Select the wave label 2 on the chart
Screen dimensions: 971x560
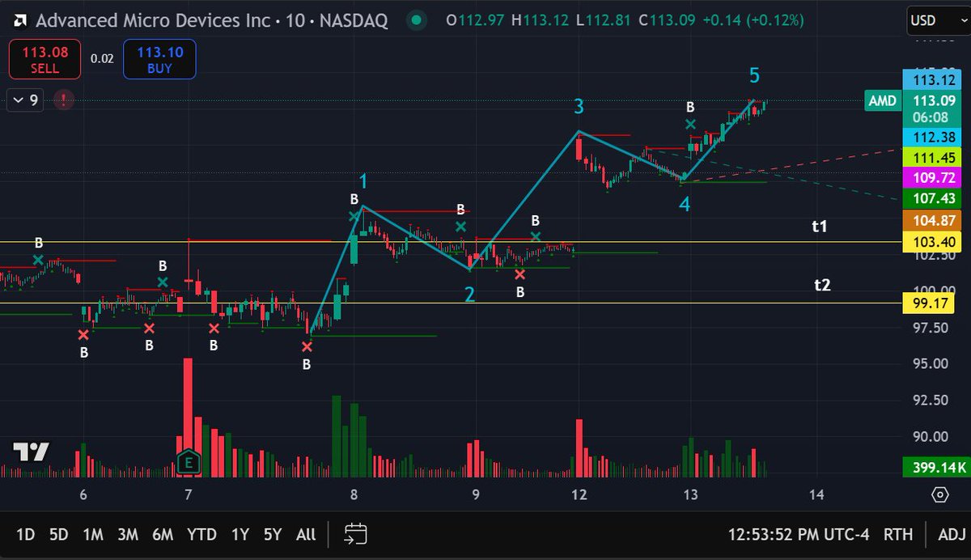tap(469, 294)
